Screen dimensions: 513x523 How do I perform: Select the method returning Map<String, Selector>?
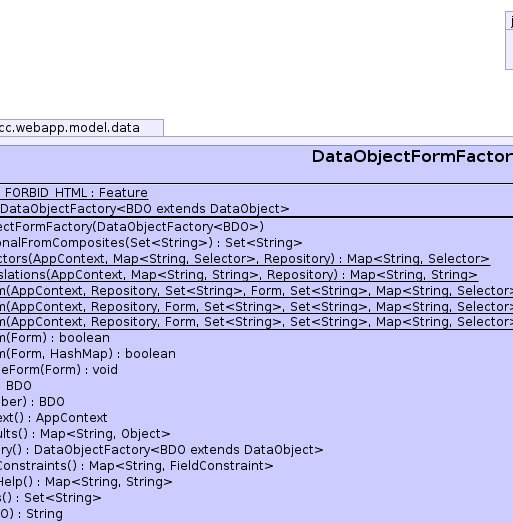click(245, 259)
